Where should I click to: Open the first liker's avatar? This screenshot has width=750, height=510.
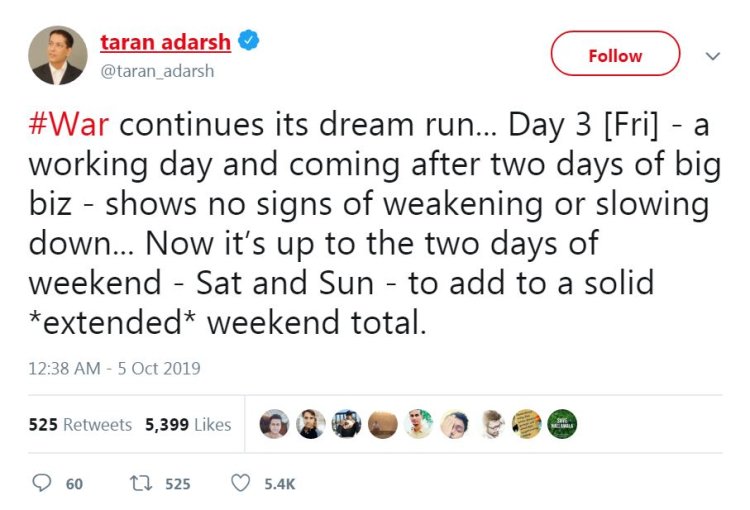(274, 424)
